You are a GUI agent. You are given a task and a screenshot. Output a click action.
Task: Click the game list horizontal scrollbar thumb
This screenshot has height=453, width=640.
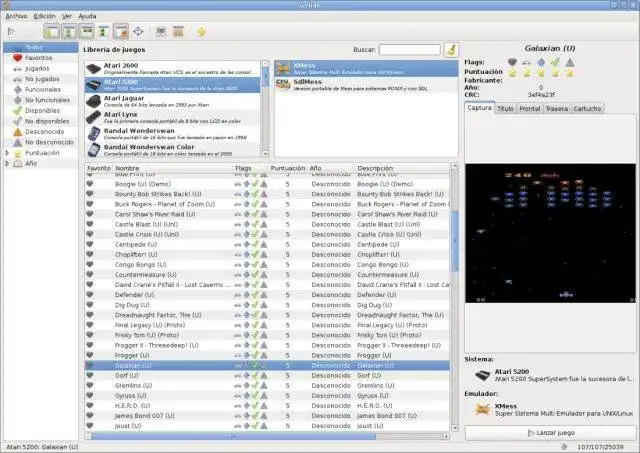pos(233,436)
